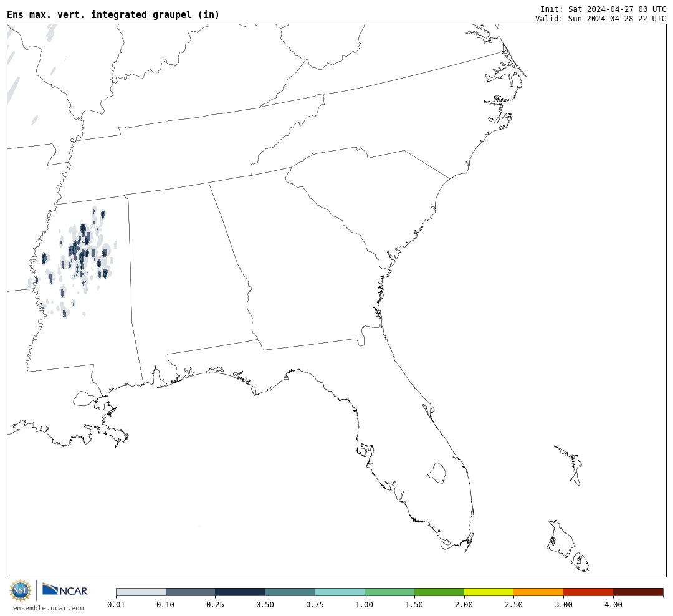
Task: Click the 0.10 colorbar label
Action: pos(165,604)
